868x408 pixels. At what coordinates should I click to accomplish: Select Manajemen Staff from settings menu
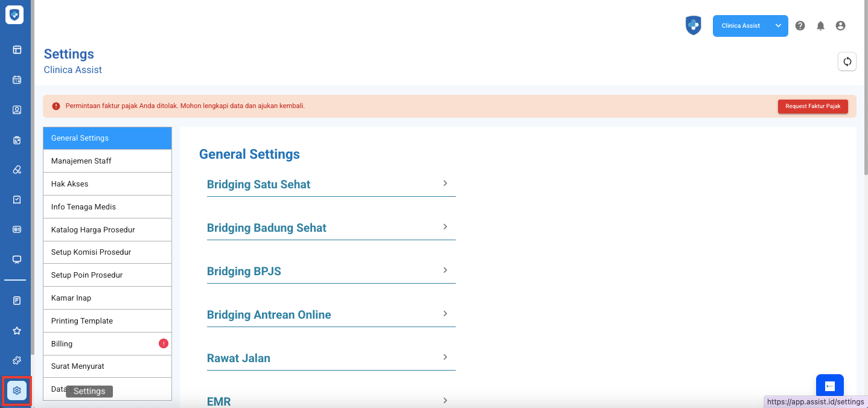pos(107,161)
